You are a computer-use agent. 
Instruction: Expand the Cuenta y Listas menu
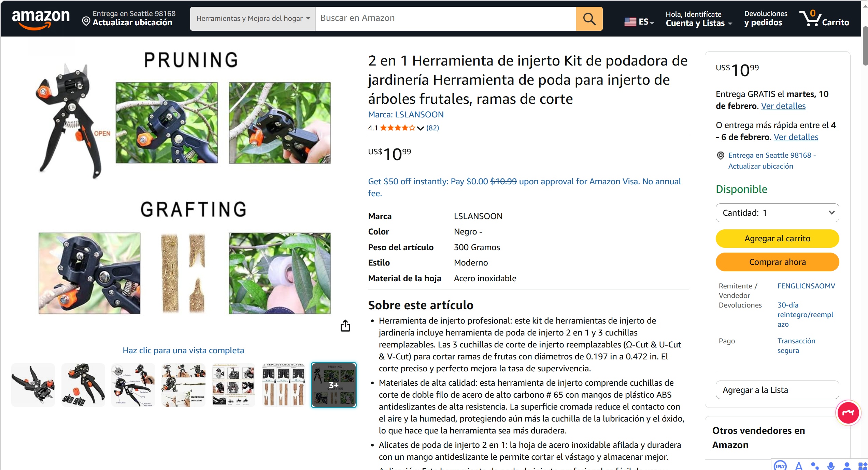[698, 19]
